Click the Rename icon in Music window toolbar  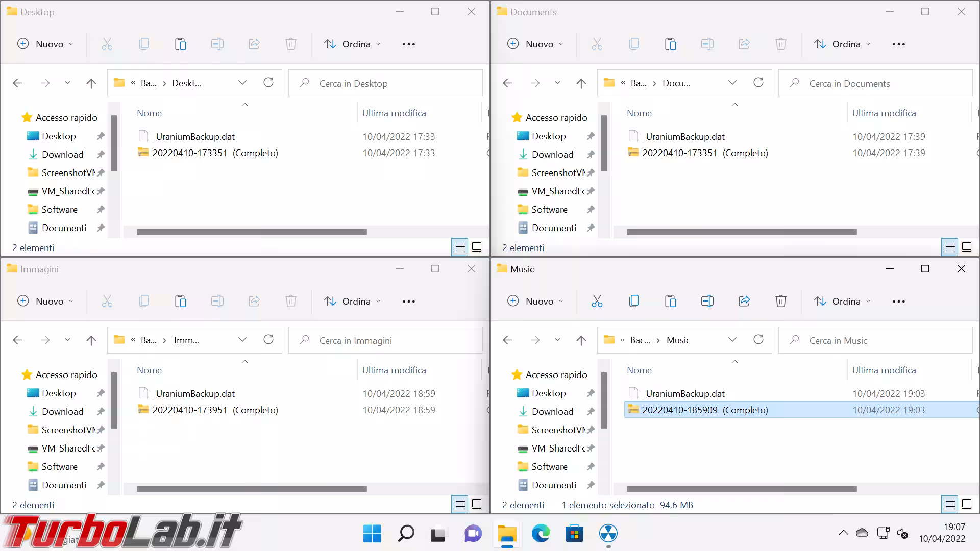(707, 302)
